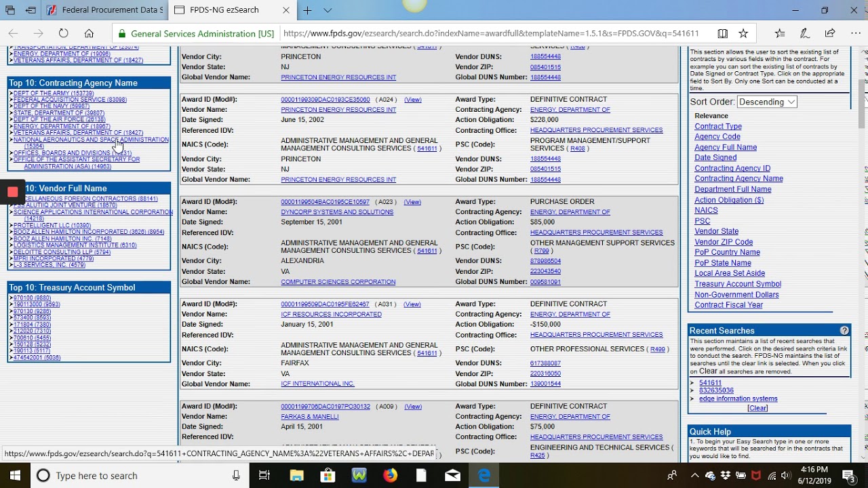Click the Share page icon
This screenshot has width=868, height=488.
point(830,33)
